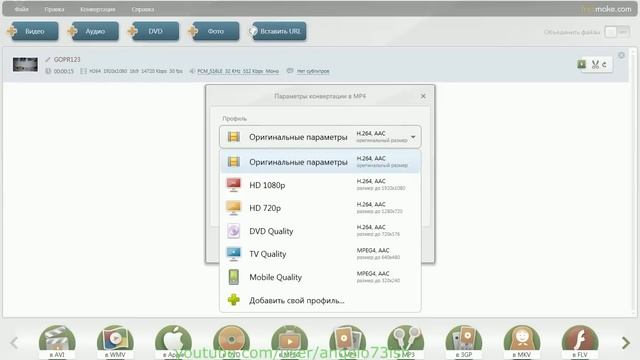Convert to 3GP with в 3GP icon
Viewport: 640px width, 360px height.
464,342
